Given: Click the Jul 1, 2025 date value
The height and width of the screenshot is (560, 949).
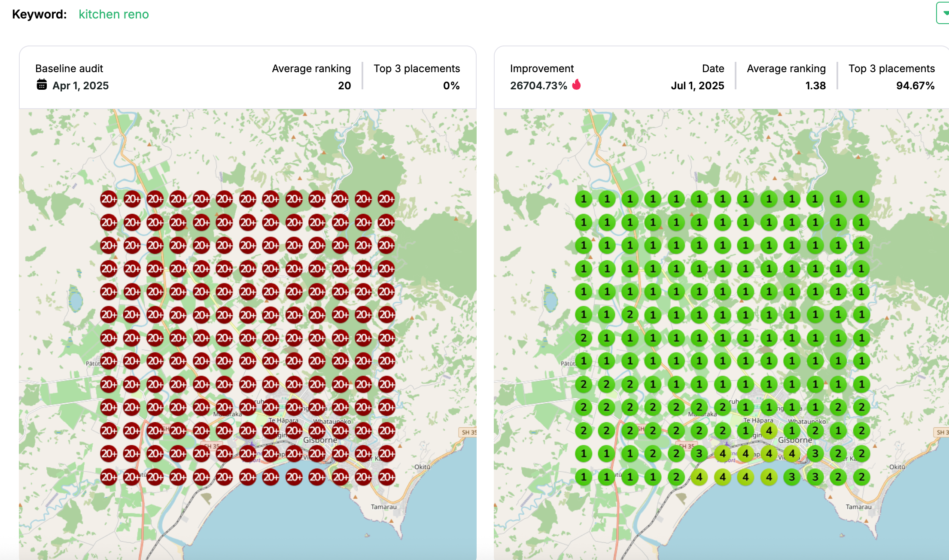Looking at the screenshot, I should 697,85.
